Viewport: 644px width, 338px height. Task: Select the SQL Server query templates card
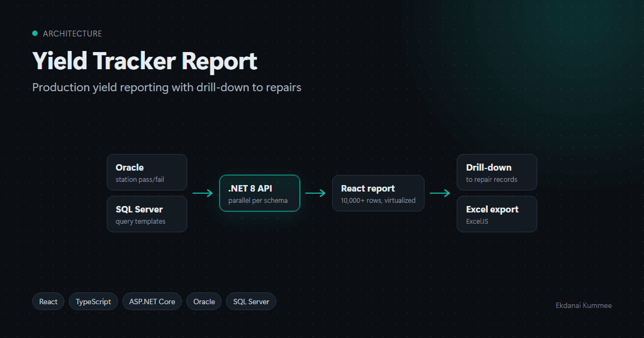click(x=147, y=214)
